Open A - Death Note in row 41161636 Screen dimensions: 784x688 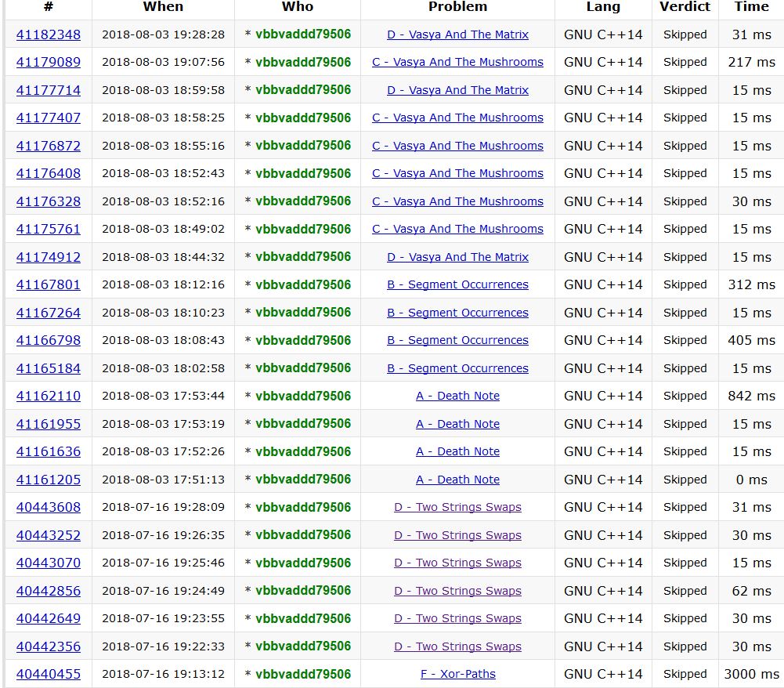pyautogui.click(x=457, y=451)
